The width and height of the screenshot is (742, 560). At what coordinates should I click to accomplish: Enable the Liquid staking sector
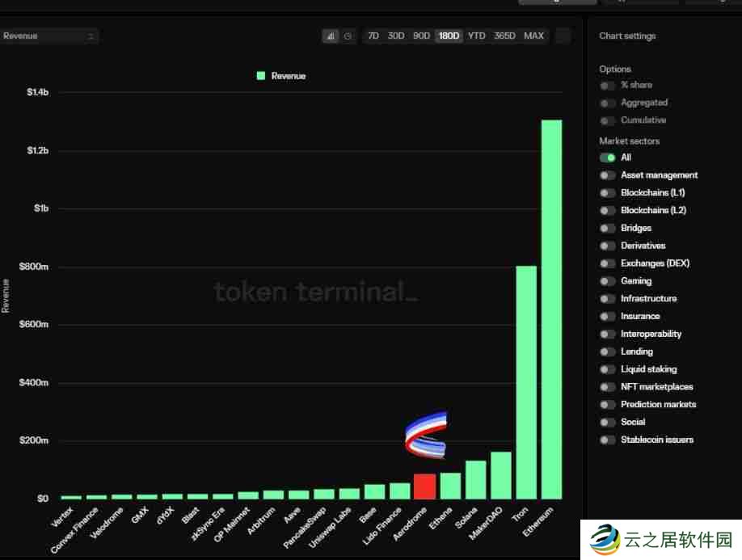pos(608,369)
